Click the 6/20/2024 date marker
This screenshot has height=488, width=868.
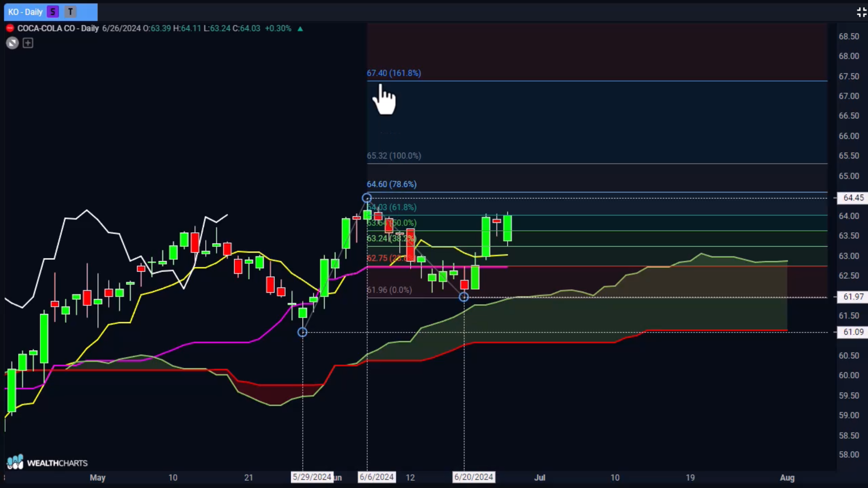tap(473, 477)
